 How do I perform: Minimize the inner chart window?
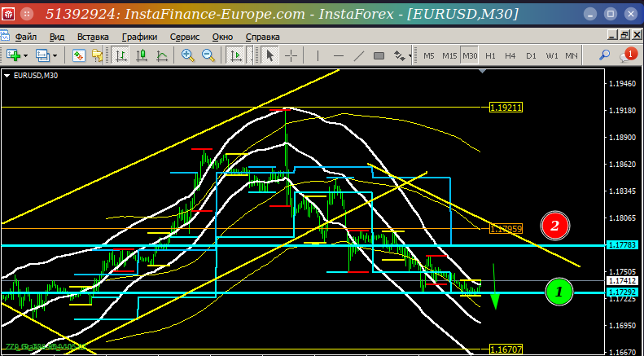[x=613, y=35]
